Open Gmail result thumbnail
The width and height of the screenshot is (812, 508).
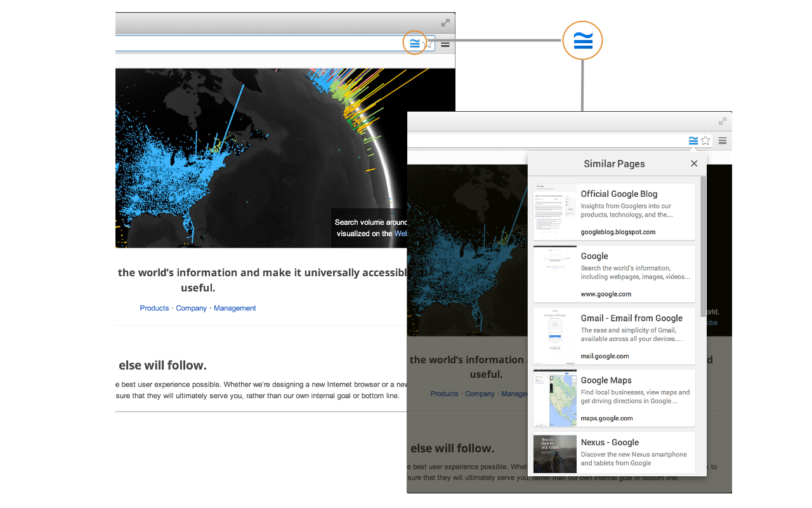[555, 336]
